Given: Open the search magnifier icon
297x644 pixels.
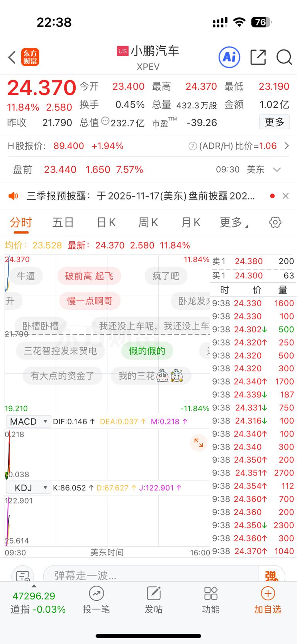Looking at the screenshot, I should (284, 57).
